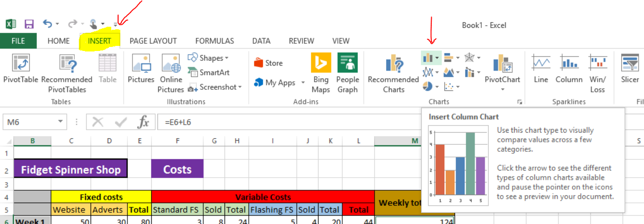Open the FORMULAS tab
The image size is (644, 224).
(x=214, y=41)
